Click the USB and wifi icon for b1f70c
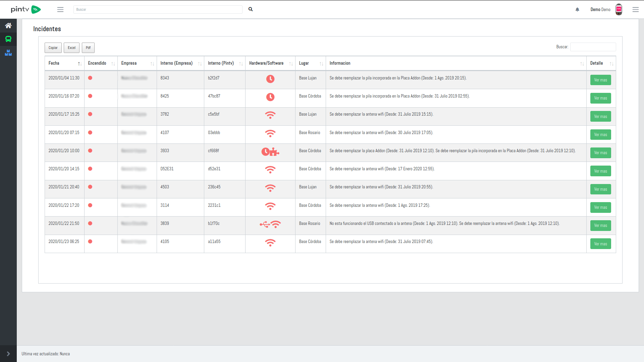The width and height of the screenshot is (644, 362). tap(270, 224)
